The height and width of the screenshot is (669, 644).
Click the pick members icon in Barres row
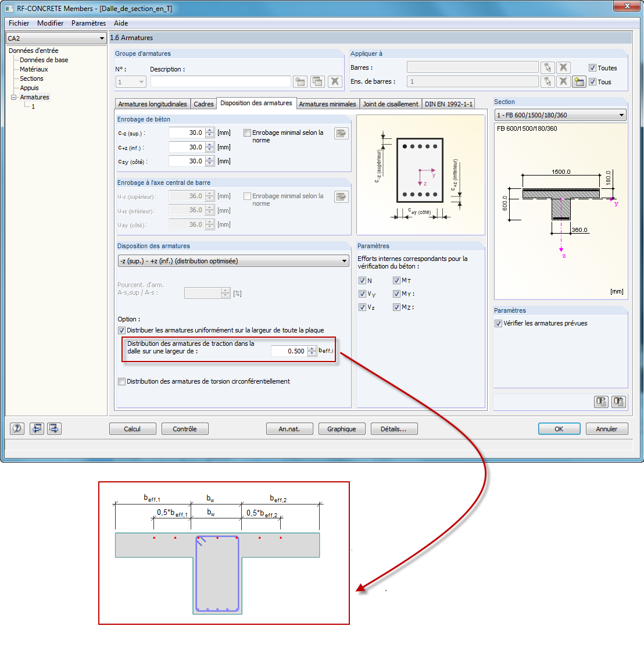(x=548, y=67)
